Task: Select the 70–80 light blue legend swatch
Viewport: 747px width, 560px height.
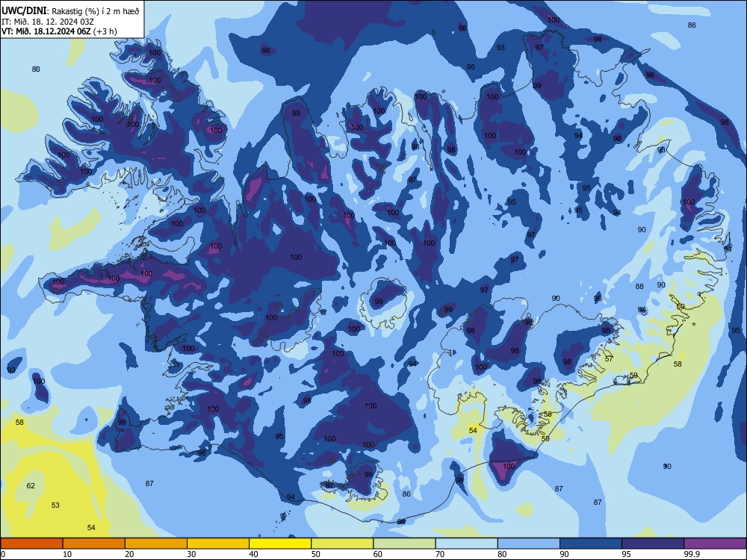Action: coord(466,544)
